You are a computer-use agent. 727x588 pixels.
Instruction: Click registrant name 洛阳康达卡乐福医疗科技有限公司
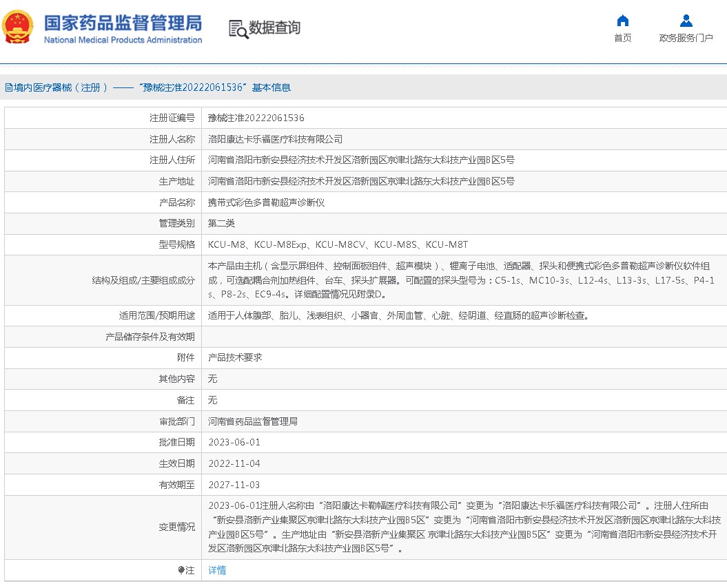click(x=275, y=139)
